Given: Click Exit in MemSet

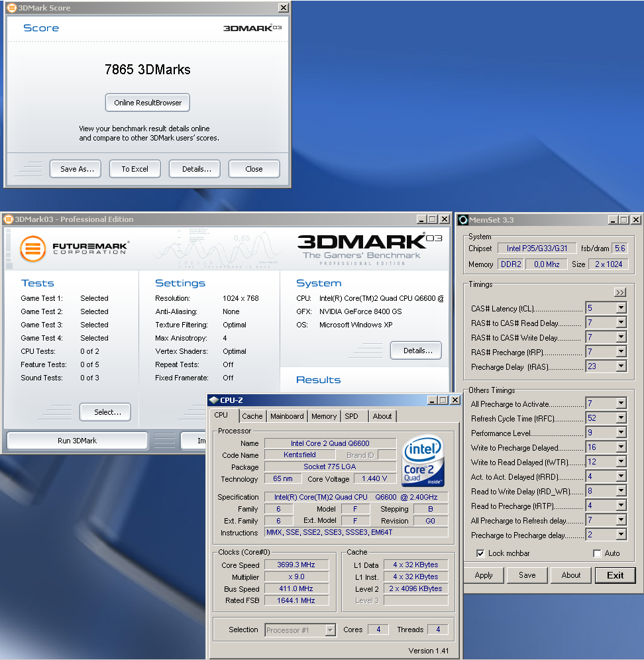Looking at the screenshot, I should [615, 575].
